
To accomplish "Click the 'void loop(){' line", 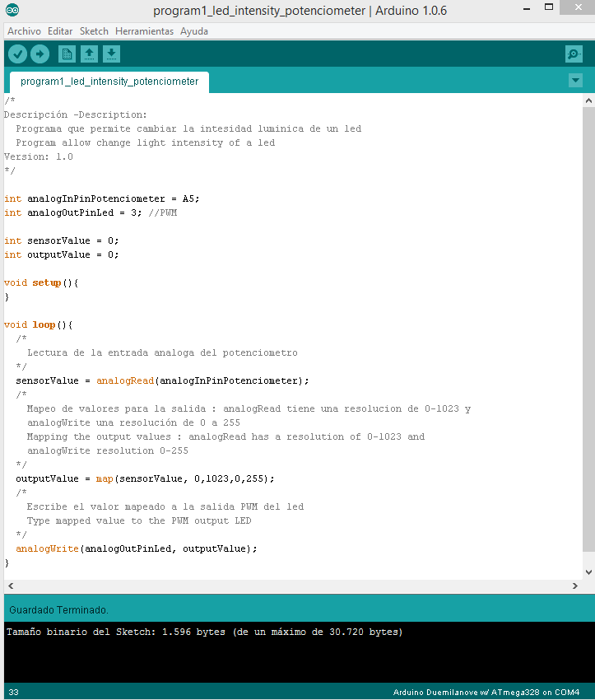I will (x=39, y=325).
